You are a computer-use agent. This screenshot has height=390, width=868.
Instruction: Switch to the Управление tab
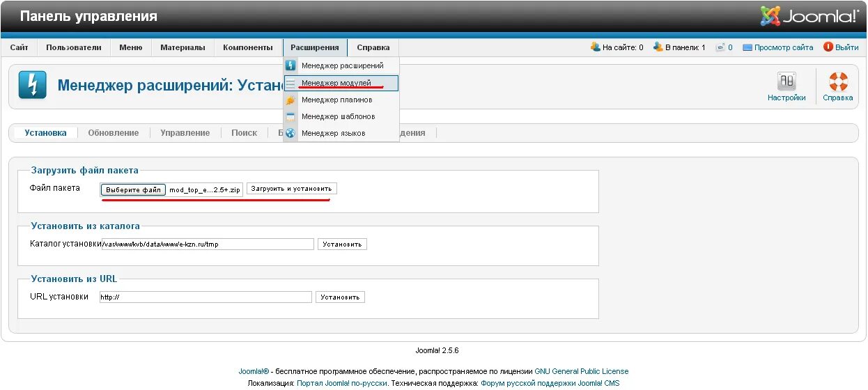(185, 133)
